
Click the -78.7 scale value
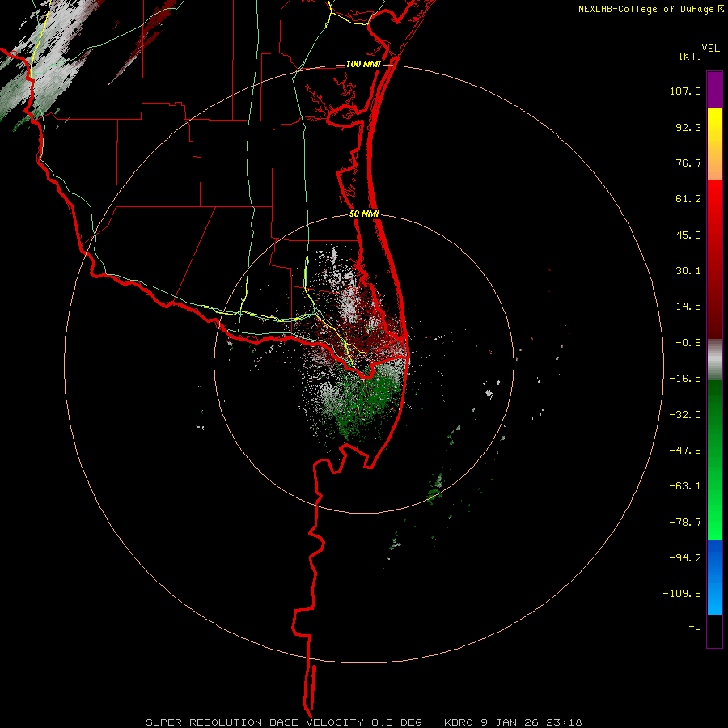[685, 523]
